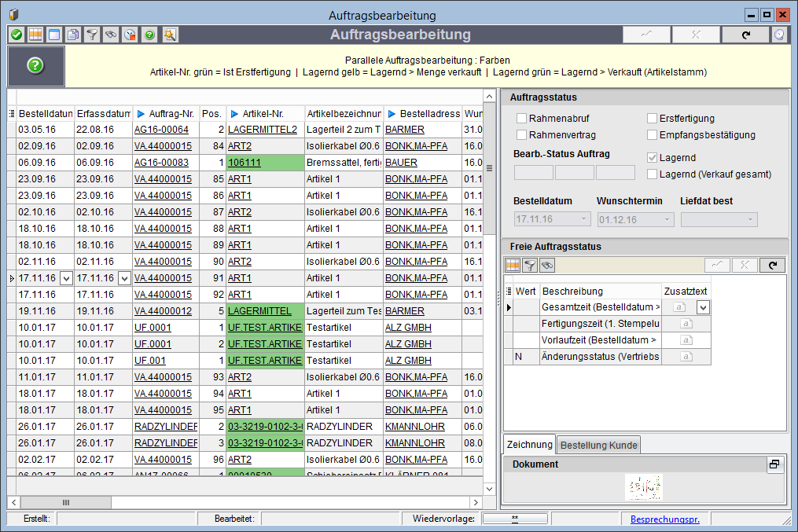798x532 pixels.
Task: Click the Wiedervorlage ** button in the status bar
Action: [515, 519]
